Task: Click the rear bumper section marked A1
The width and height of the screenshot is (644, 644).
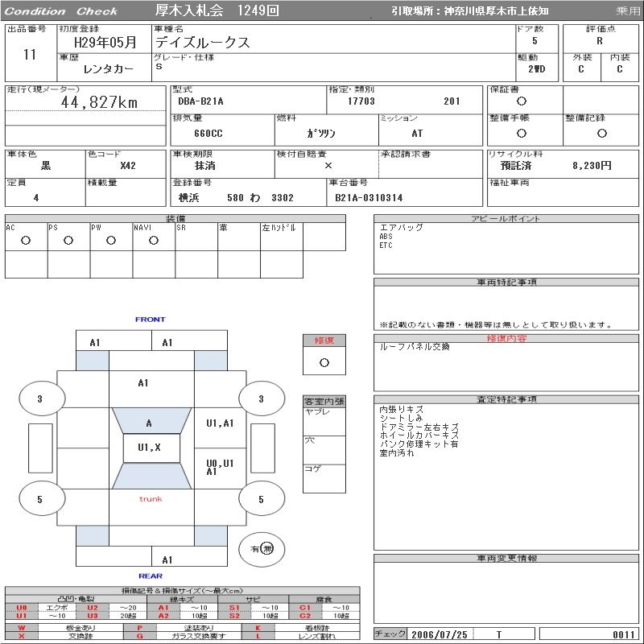Action: (167, 559)
